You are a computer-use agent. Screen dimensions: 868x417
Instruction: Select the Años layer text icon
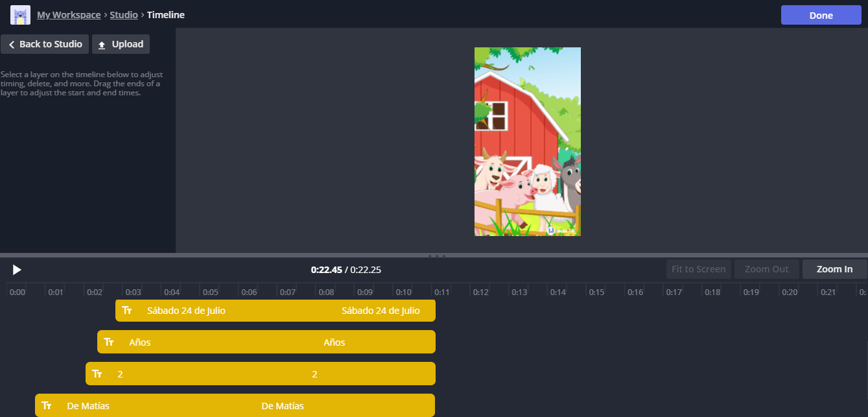tap(109, 342)
